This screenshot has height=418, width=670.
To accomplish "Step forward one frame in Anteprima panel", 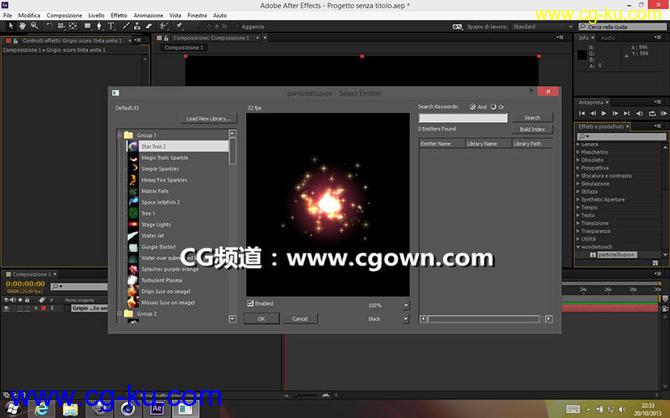I will [x=615, y=113].
